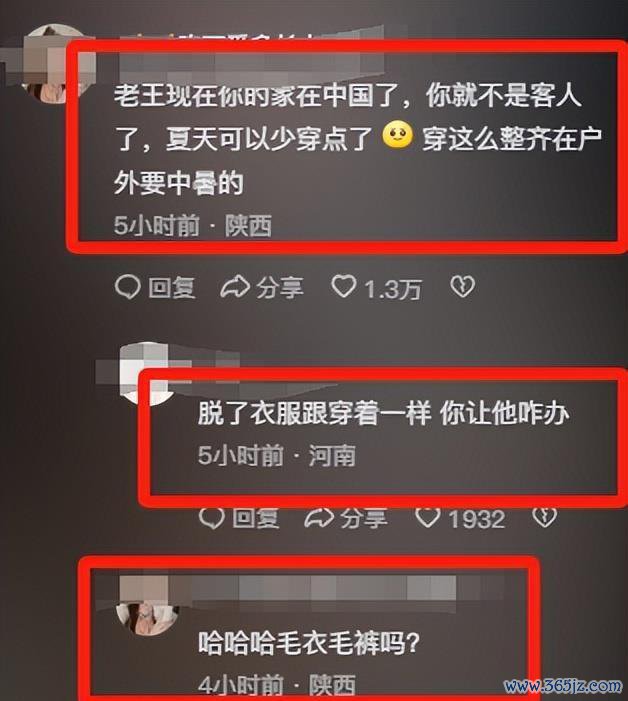Like the first comment with 1.3万 likes
628x701 pixels.
(343, 287)
